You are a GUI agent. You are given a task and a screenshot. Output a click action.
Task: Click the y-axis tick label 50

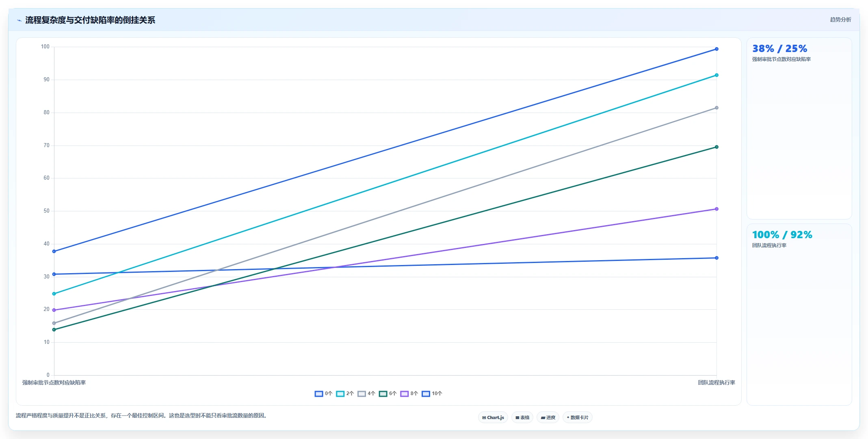click(x=46, y=211)
